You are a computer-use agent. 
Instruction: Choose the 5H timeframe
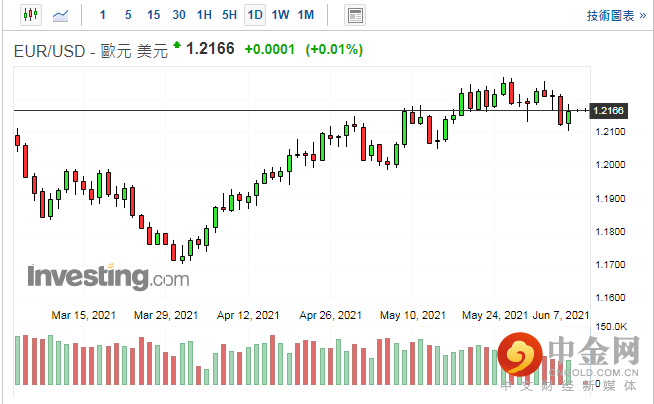229,15
